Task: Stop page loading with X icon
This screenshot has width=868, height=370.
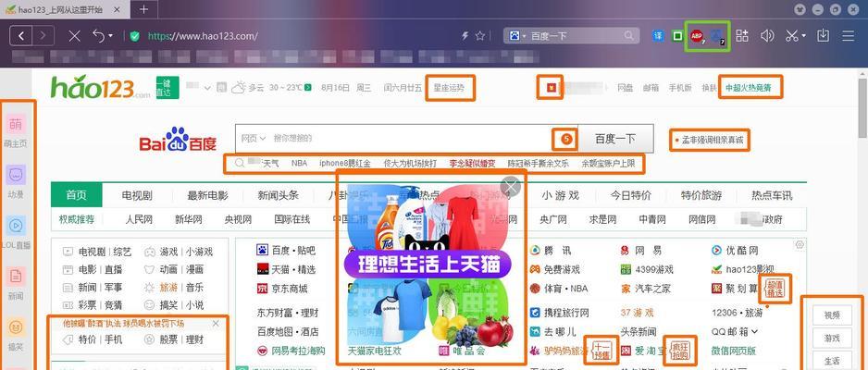Action: (74, 36)
